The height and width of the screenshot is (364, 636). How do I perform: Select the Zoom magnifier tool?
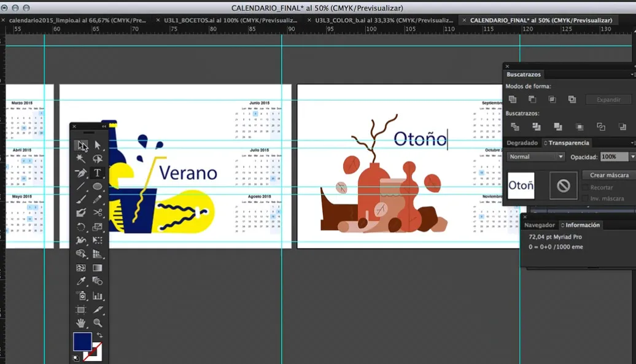point(97,323)
